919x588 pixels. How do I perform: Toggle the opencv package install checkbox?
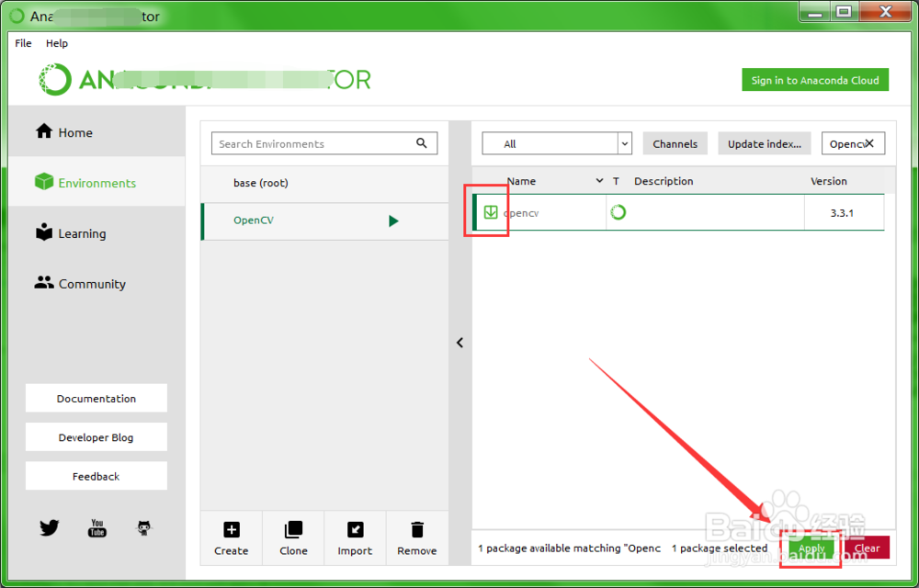point(491,212)
